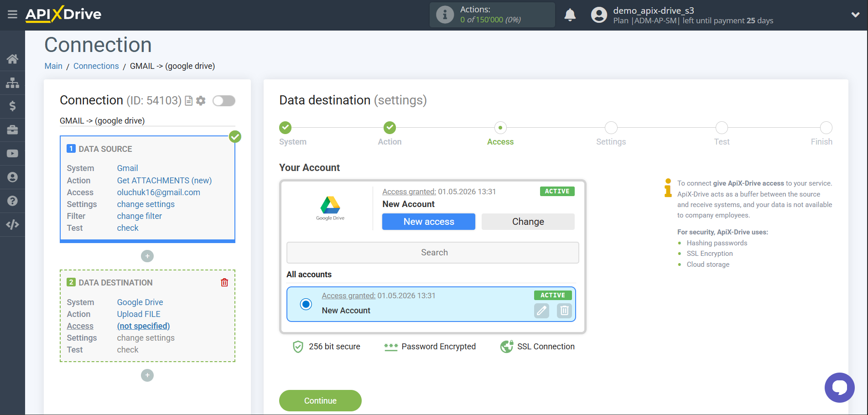This screenshot has height=415, width=868.
Task: Open the Main breadcrumb link
Action: click(x=53, y=66)
